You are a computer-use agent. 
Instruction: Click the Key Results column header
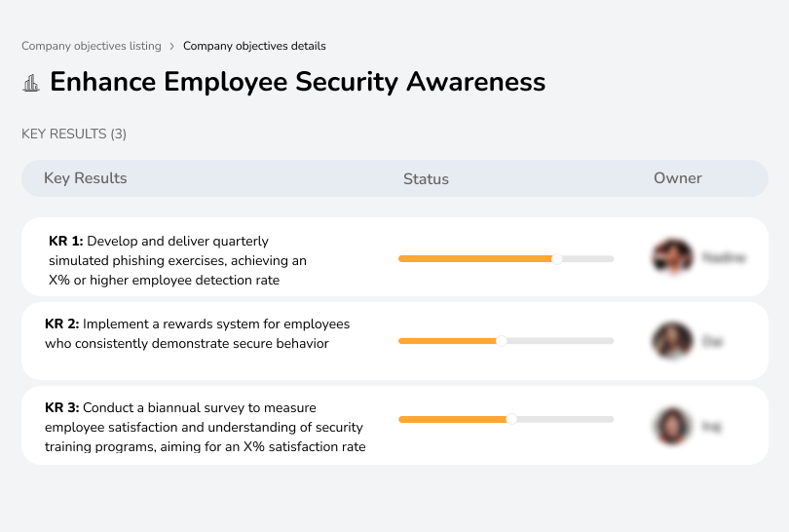[86, 178]
